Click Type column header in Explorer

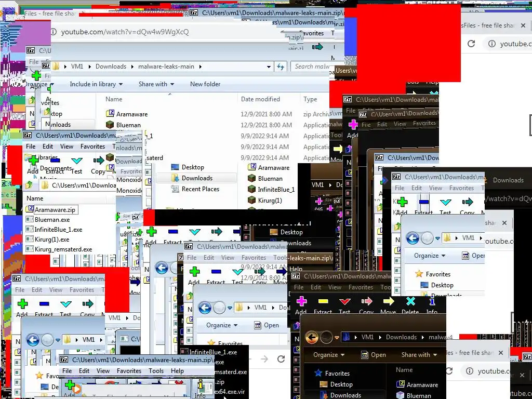coord(310,99)
